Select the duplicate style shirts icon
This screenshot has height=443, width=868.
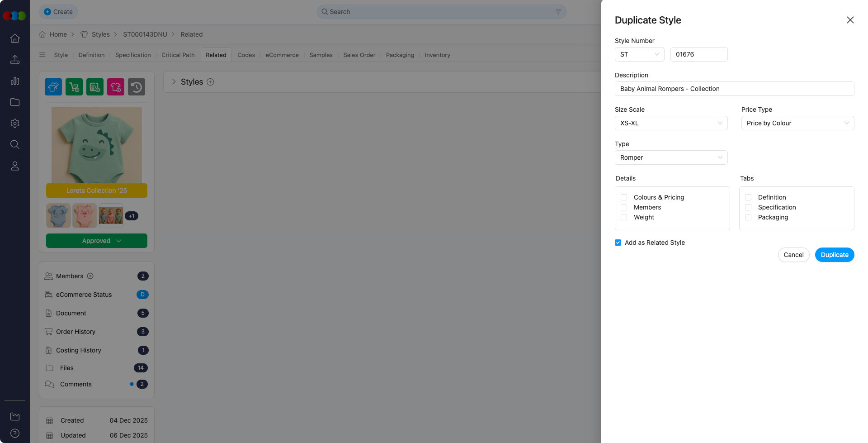coord(53,87)
